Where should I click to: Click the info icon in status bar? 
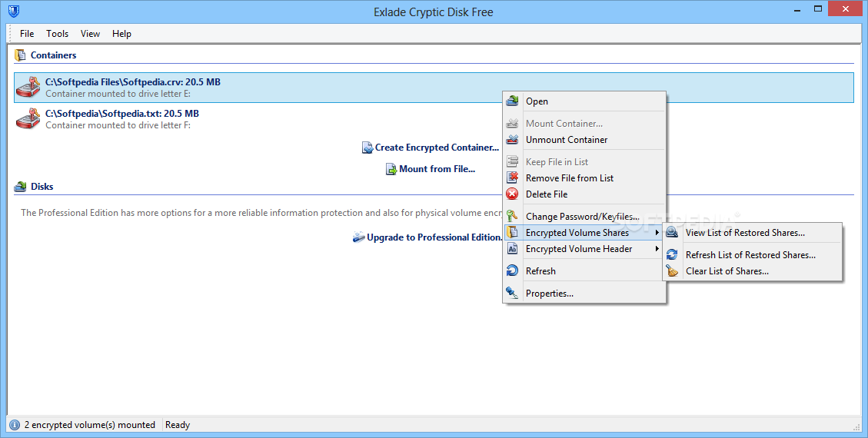[15, 425]
